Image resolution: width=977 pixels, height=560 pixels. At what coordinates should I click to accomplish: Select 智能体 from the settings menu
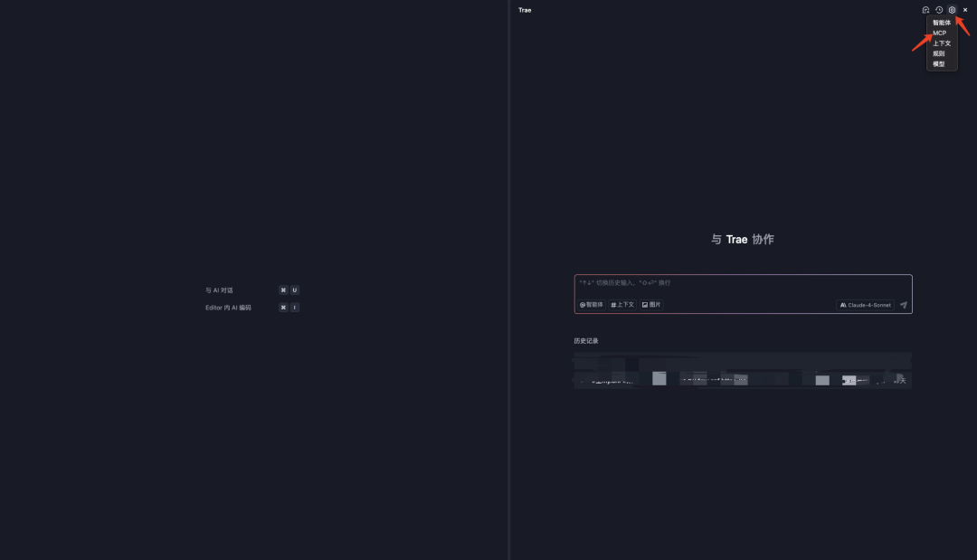(941, 22)
